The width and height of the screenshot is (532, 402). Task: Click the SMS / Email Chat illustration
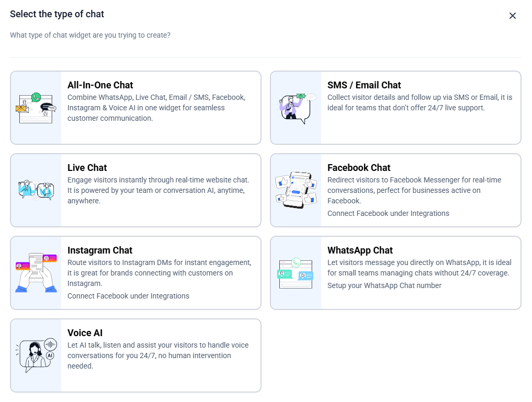296,108
